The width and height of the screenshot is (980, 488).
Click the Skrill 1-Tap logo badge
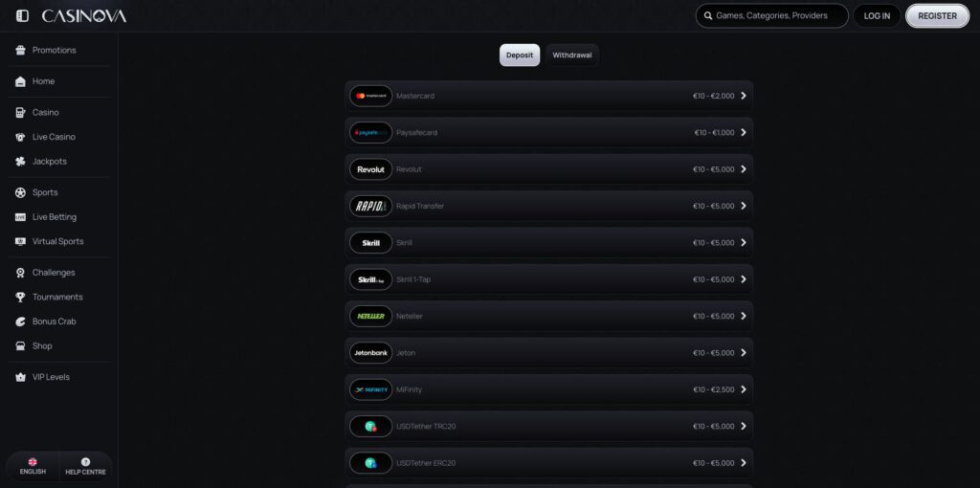(x=370, y=279)
